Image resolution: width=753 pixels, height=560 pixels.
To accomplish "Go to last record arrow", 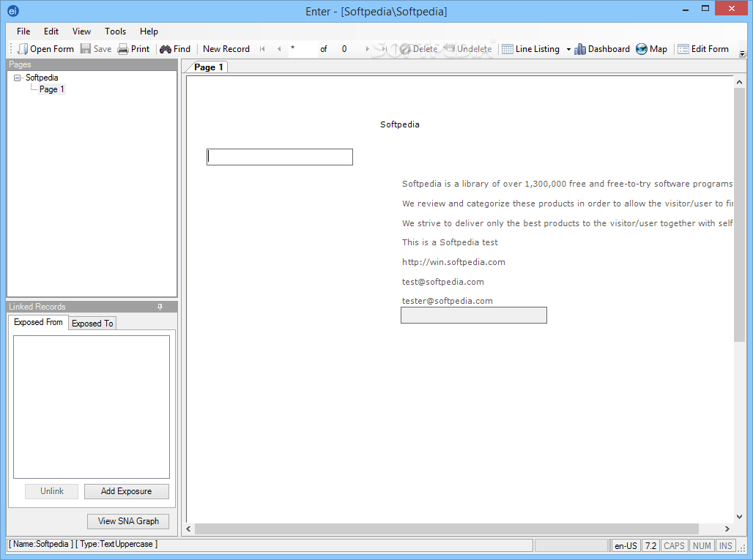I will (x=384, y=49).
